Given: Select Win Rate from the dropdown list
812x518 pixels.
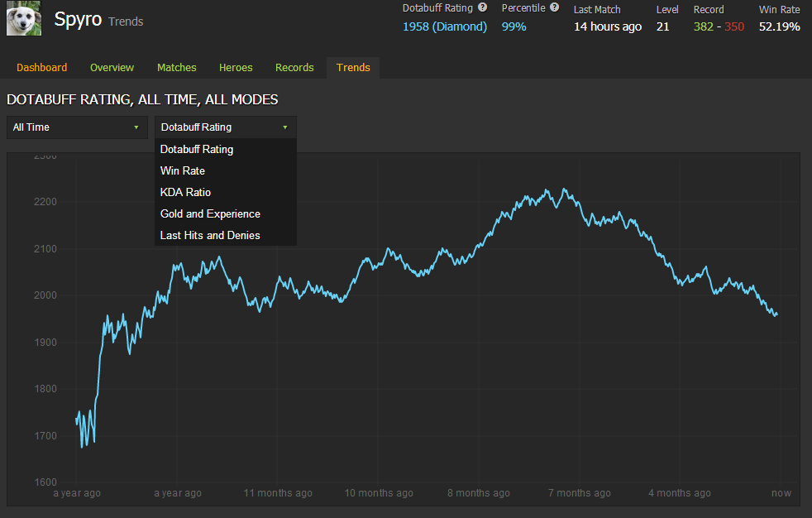Looking at the screenshot, I should point(183,171).
